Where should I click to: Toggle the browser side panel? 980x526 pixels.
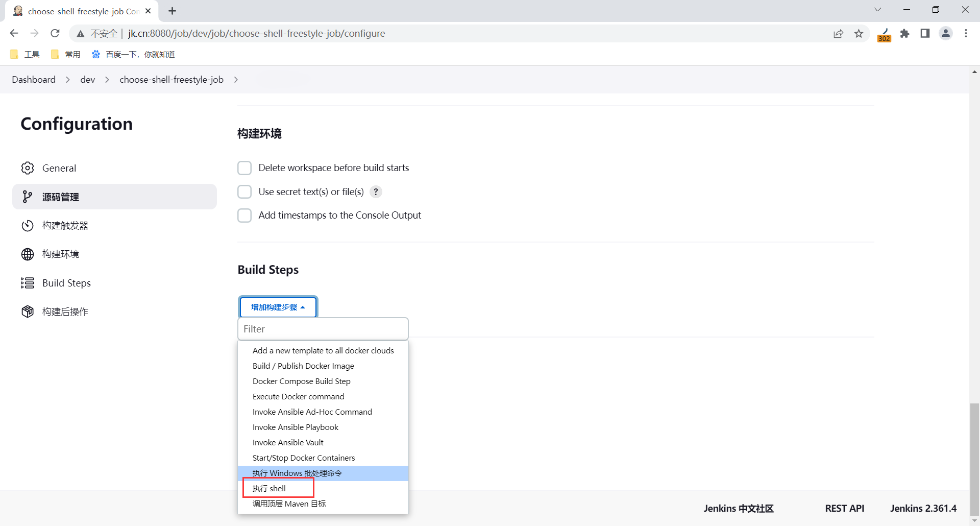point(925,33)
